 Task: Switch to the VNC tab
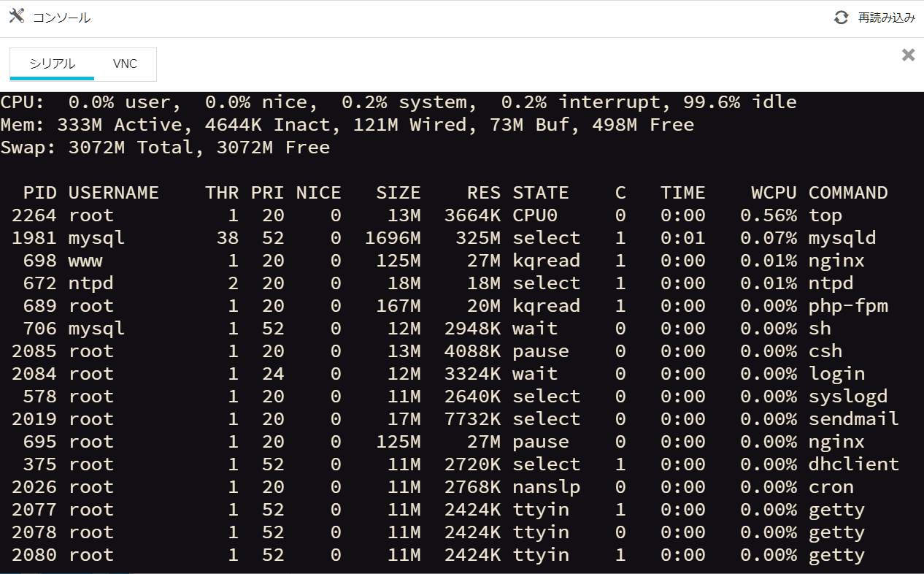click(x=125, y=64)
